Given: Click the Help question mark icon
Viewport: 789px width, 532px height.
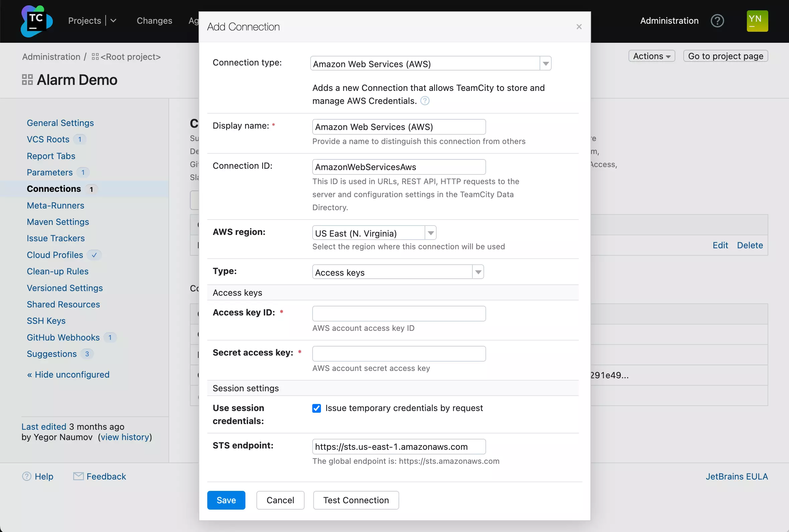Looking at the screenshot, I should click(x=718, y=21).
